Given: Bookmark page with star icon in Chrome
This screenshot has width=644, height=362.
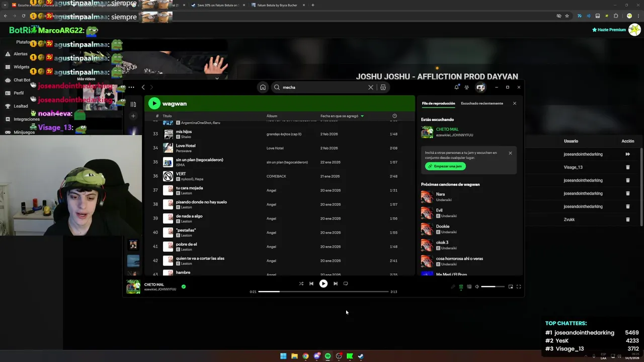Looking at the screenshot, I should pos(567,16).
